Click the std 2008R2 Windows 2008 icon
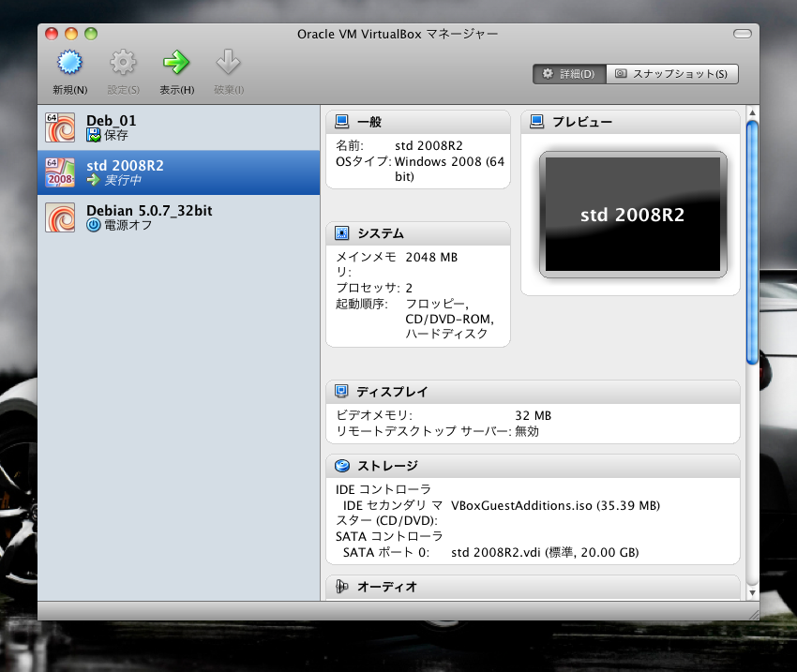The height and width of the screenshot is (672, 797). pyautogui.click(x=60, y=172)
